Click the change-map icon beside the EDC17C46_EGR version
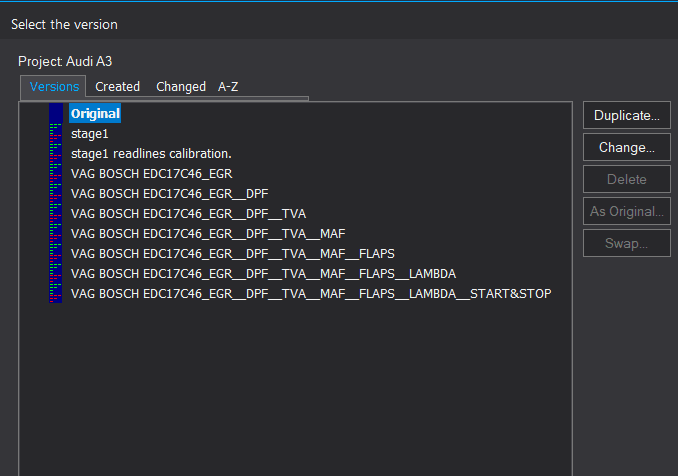The width and height of the screenshot is (678, 476). [56, 173]
